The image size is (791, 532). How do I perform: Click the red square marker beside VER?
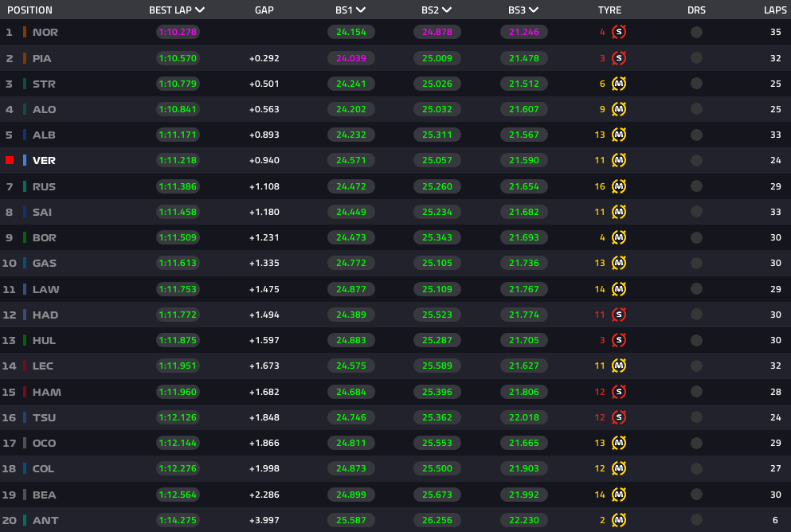point(10,160)
